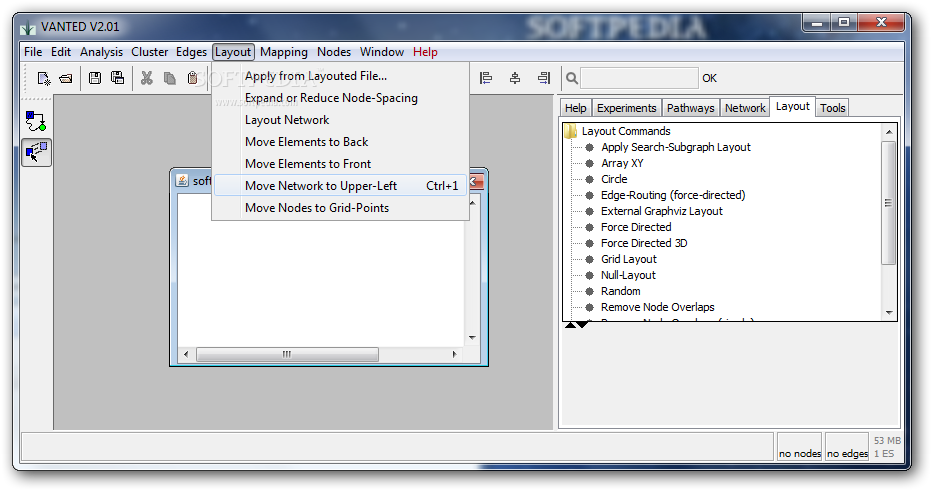
Task: Click the Java icon of inner graph window
Action: point(182,180)
